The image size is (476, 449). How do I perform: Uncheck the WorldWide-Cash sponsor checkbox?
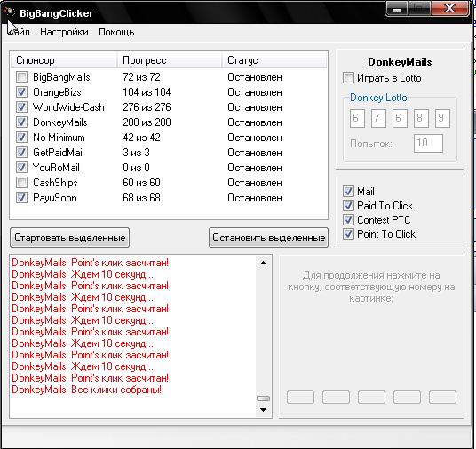pyautogui.click(x=21, y=106)
